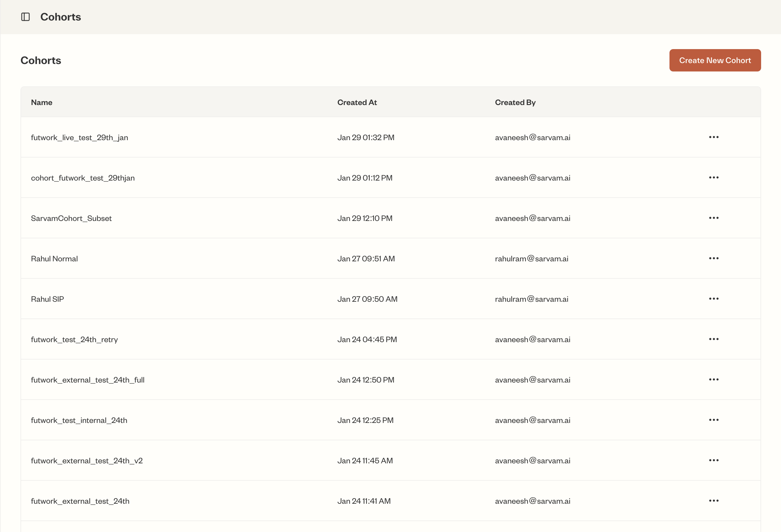Open futwork_external_test_24th cohort name
This screenshot has width=781, height=532.
click(x=80, y=501)
